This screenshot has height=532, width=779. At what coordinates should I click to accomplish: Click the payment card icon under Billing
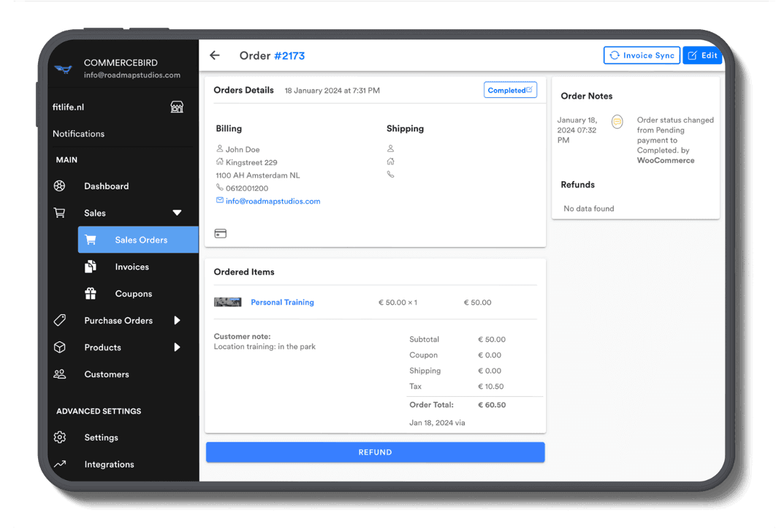coord(221,233)
